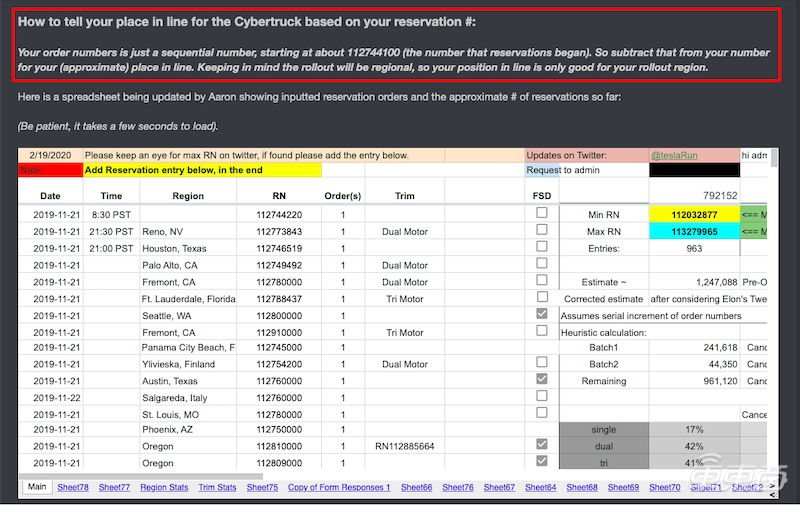
Task: Enable the FSD checkbox for Houston, Texas
Action: [x=542, y=247]
